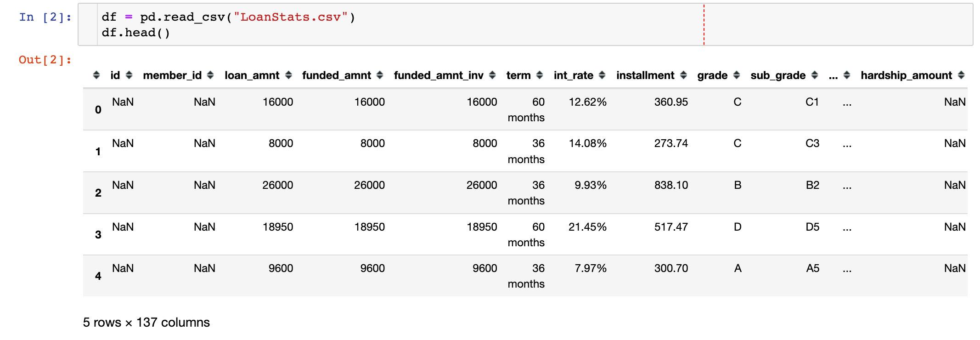Click the hardship_amount column header text
This screenshot has width=980, height=340.
click(906, 75)
